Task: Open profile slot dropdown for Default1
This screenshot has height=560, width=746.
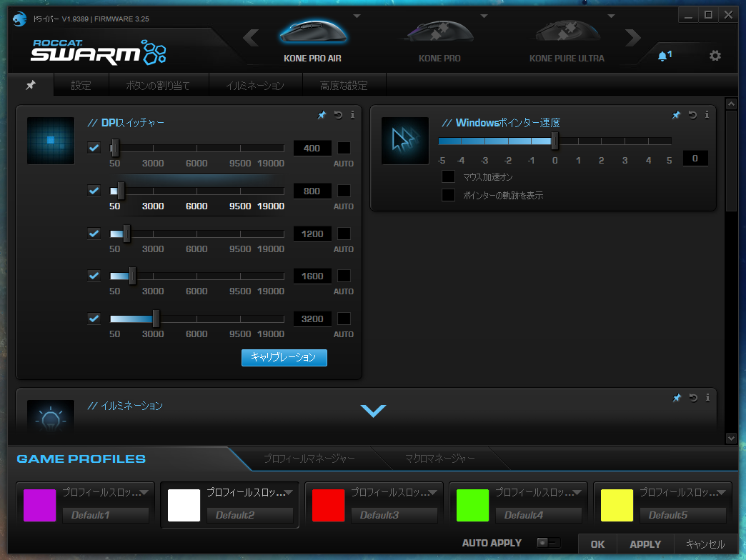Action: pyautogui.click(x=144, y=492)
